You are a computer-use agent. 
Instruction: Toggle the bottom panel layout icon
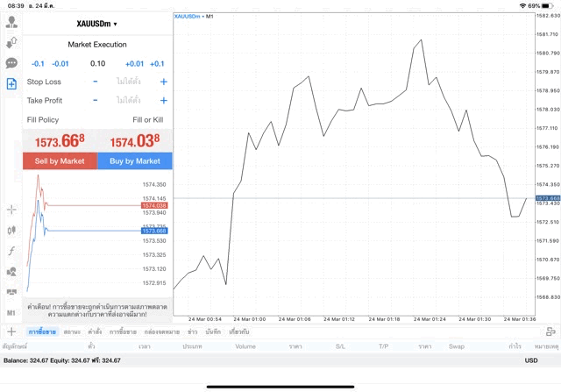[550, 331]
